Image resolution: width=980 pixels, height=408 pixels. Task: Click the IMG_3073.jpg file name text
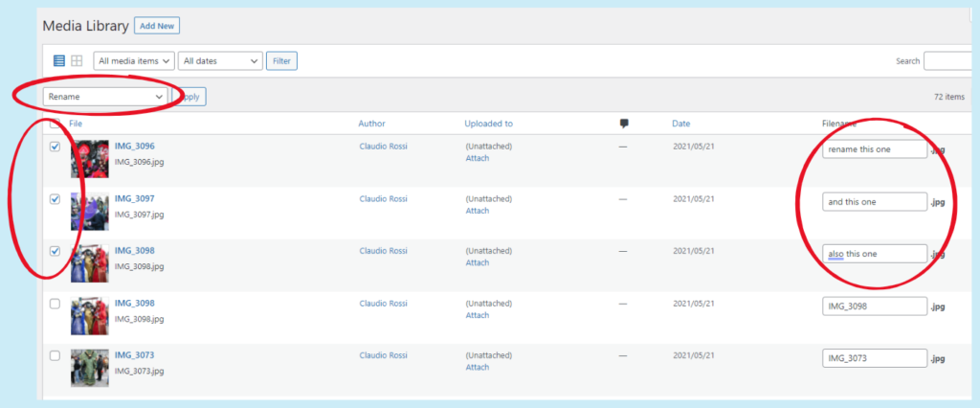coord(140,371)
